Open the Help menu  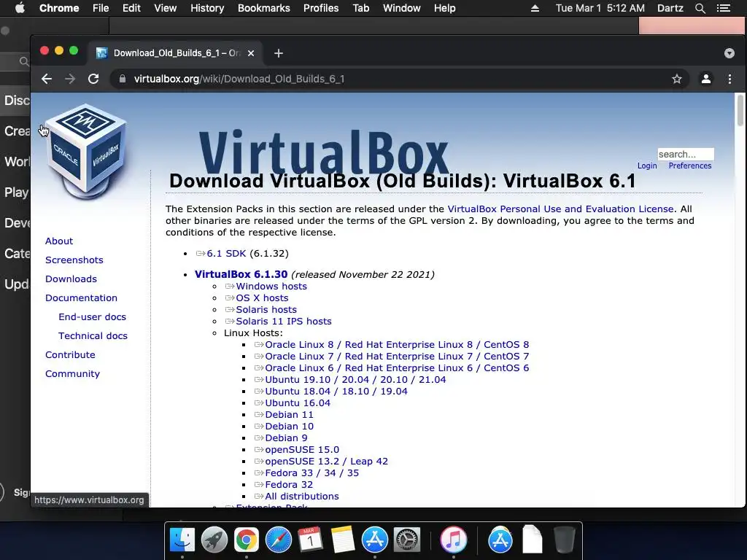tap(444, 8)
